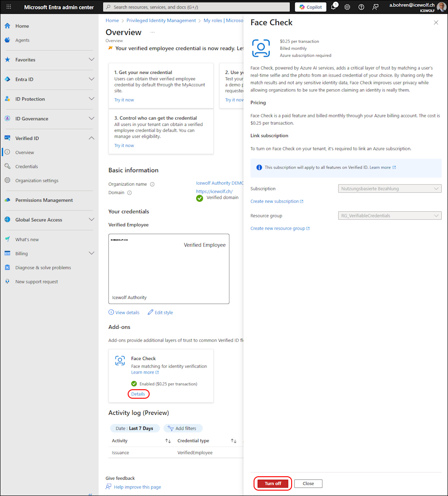Open the notifications bell
Screen dimensions: 448x496
pyautogui.click(x=334, y=7)
